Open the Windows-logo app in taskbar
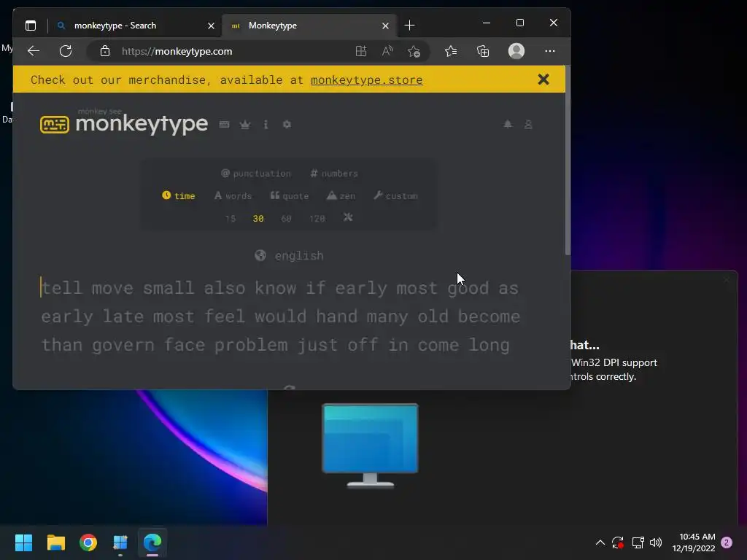The image size is (747, 560). (120, 542)
